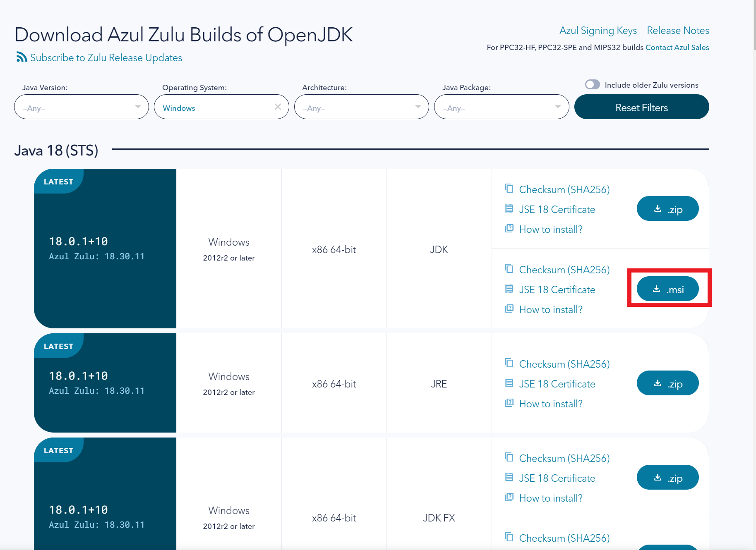This screenshot has height=550, width=756.
Task: Click the certificate icon in the JDK .msi row
Action: point(509,289)
